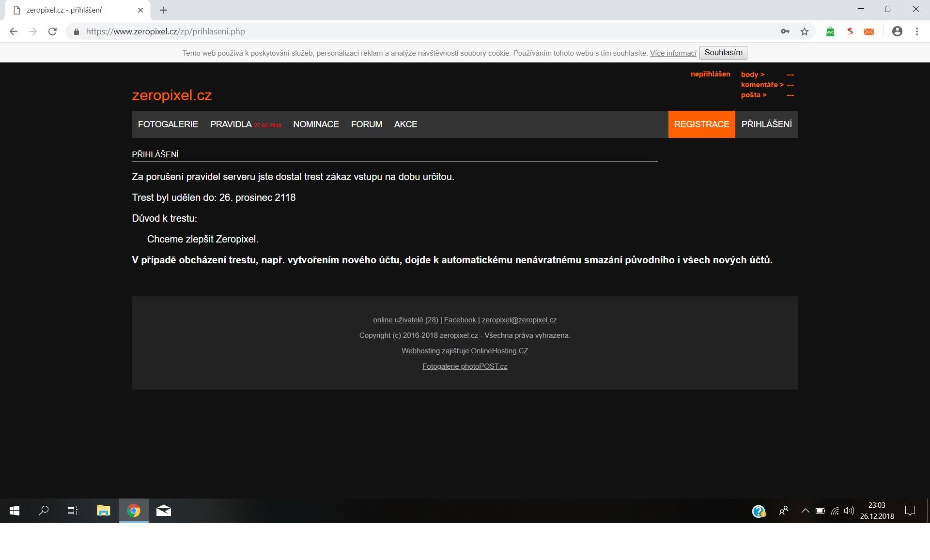The height and width of the screenshot is (560, 930).
Task: Click the Chrome taskbar icon
Action: [134, 511]
